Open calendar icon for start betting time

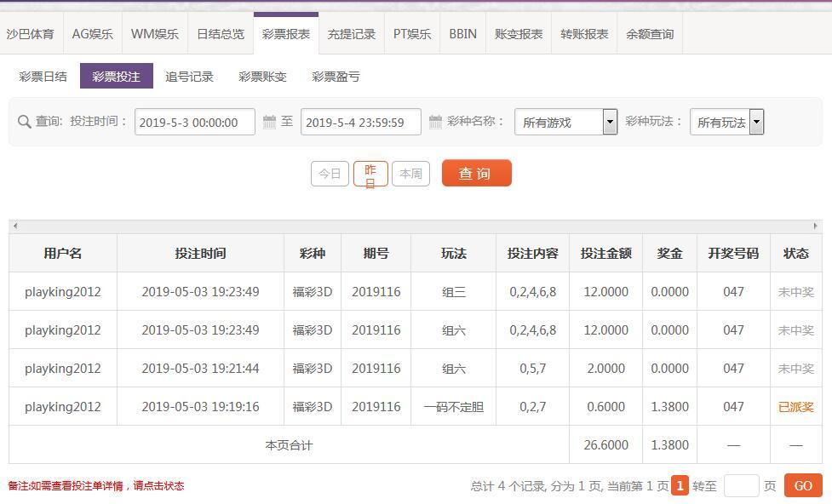click(270, 122)
